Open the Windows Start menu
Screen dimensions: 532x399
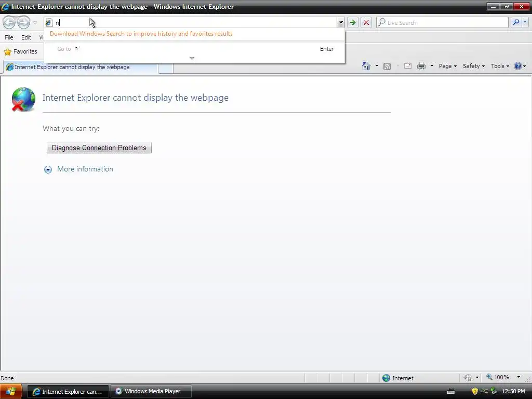pyautogui.click(x=10, y=392)
